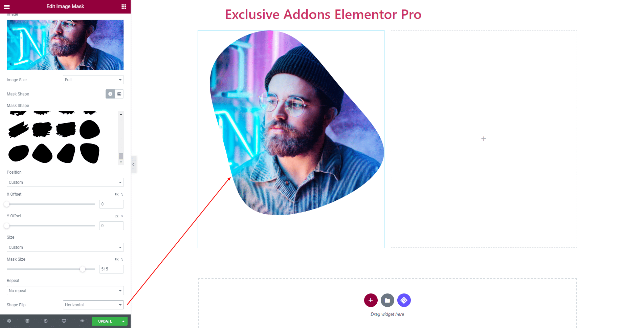Click the Mask Size slider handle

(83, 269)
